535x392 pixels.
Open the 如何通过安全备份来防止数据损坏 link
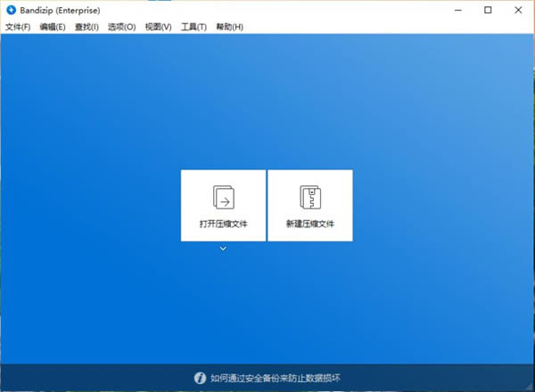[x=277, y=379]
